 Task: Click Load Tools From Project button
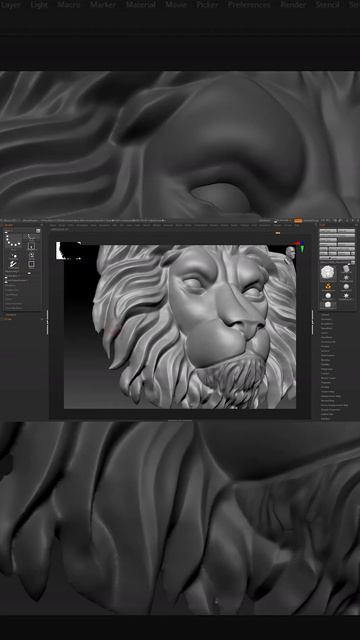pos(337,236)
